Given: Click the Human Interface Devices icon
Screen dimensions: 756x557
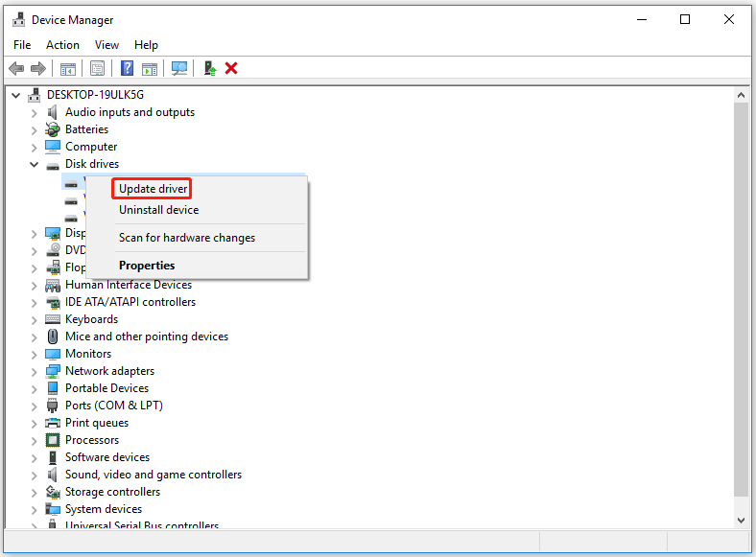Looking at the screenshot, I should point(53,286).
